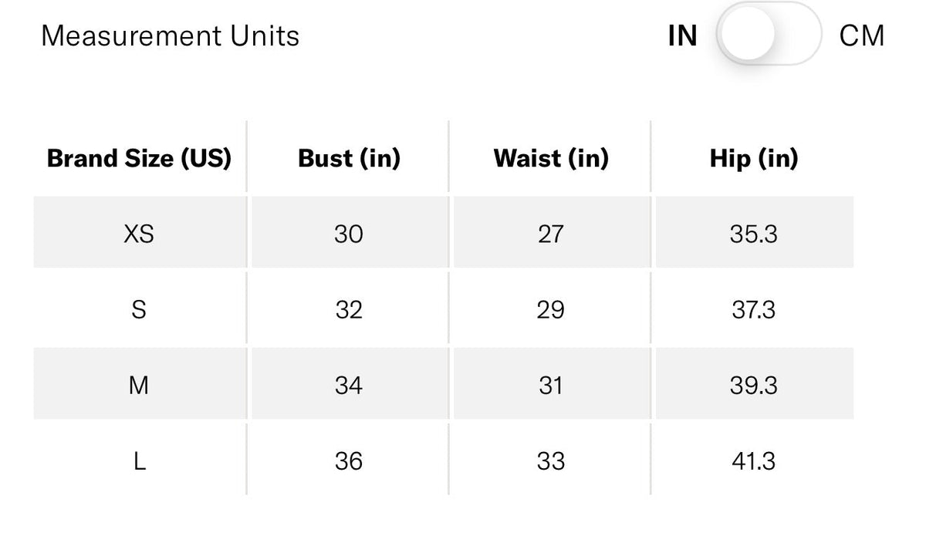This screenshot has width=926, height=560.
Task: Click the Measurement Units heading
Action: (x=171, y=36)
